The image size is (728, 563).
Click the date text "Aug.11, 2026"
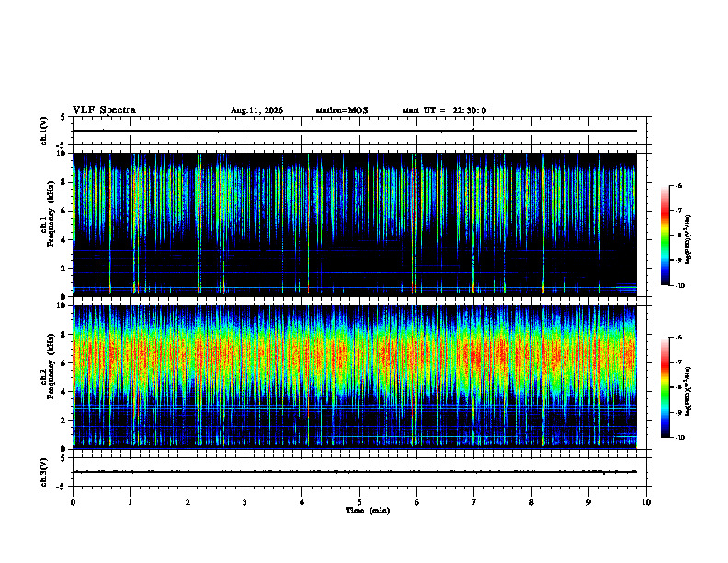[x=256, y=110]
